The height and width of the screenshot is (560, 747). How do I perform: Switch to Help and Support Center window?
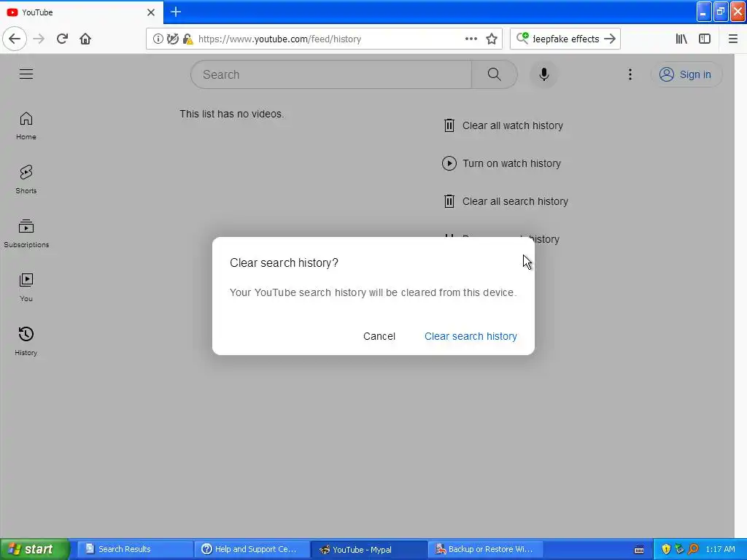click(251, 549)
